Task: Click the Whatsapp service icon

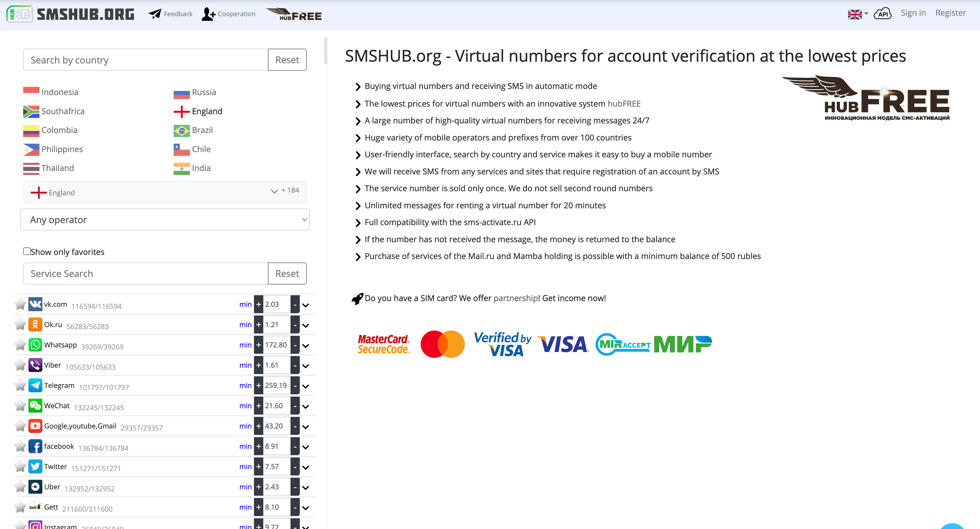Action: coord(35,345)
